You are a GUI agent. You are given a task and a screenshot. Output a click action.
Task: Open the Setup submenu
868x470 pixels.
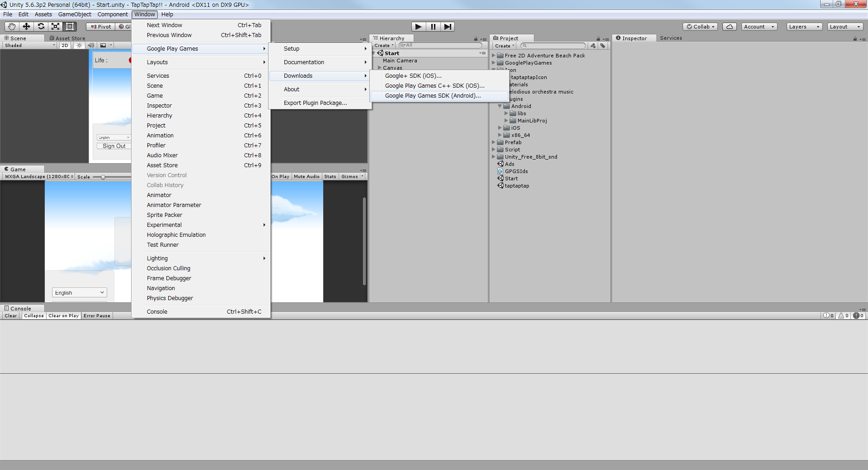click(320, 48)
